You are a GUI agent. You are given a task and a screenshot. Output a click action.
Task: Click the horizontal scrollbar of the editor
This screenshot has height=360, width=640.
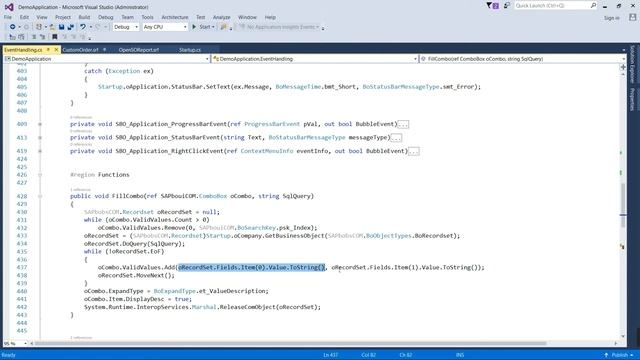tap(290, 343)
